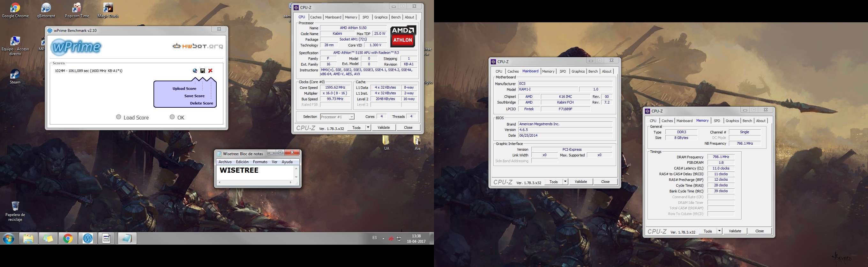Switch to Notepad taskbar icon
868x267 pixels.
[127, 238]
